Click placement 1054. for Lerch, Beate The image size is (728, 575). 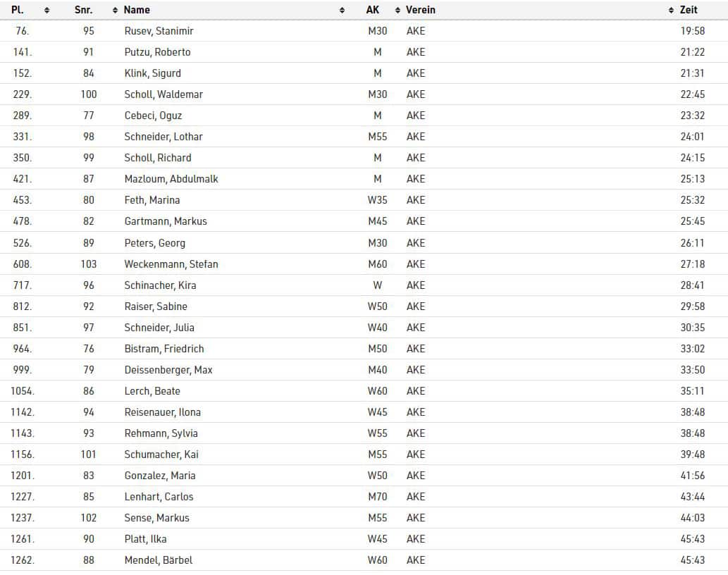coord(22,391)
